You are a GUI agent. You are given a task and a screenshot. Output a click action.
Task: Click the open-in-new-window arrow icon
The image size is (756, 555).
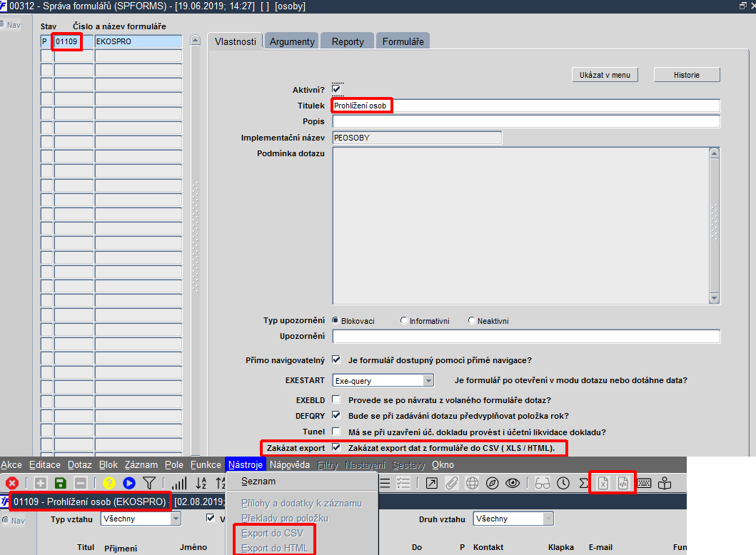click(431, 483)
